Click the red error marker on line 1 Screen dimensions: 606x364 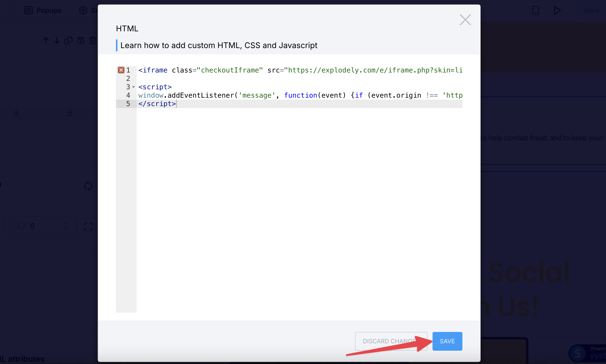pos(121,70)
